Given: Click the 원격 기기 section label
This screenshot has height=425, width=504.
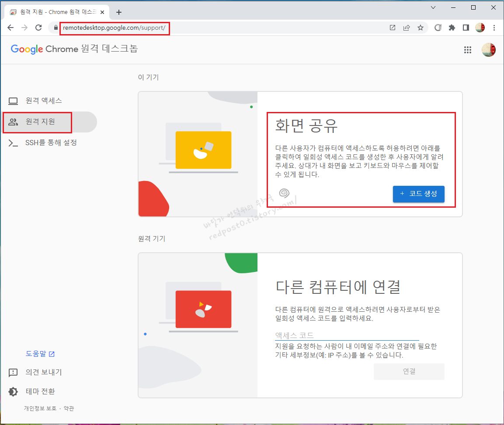Looking at the screenshot, I should coord(152,239).
